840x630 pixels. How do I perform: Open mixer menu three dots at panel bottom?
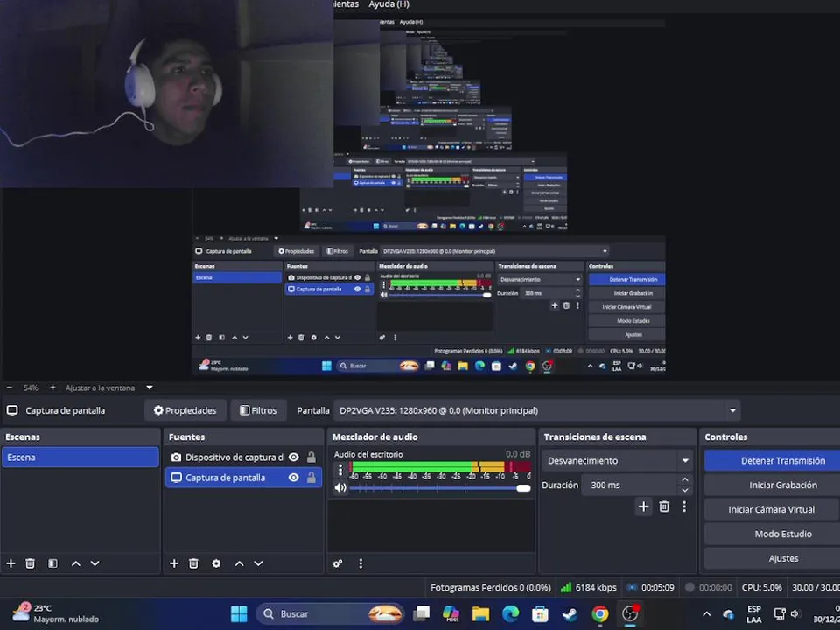pyautogui.click(x=360, y=563)
